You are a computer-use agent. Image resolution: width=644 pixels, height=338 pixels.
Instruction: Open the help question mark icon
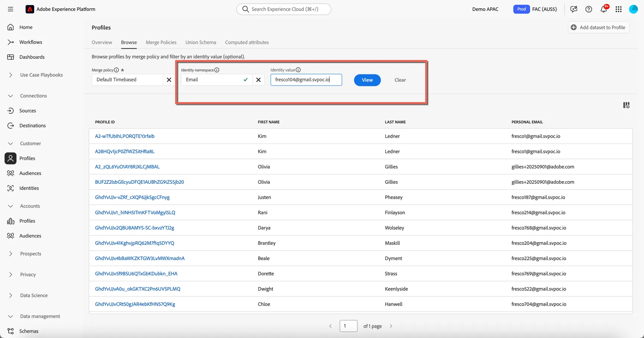pyautogui.click(x=589, y=9)
